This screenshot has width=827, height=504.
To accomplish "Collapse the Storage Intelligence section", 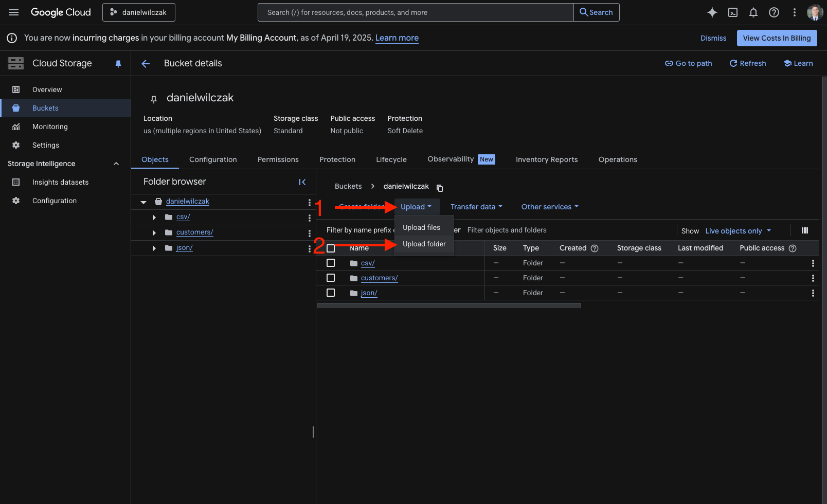I will tap(116, 164).
